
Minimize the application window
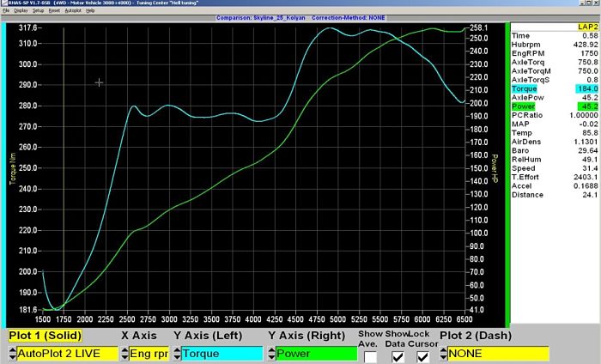582,3
